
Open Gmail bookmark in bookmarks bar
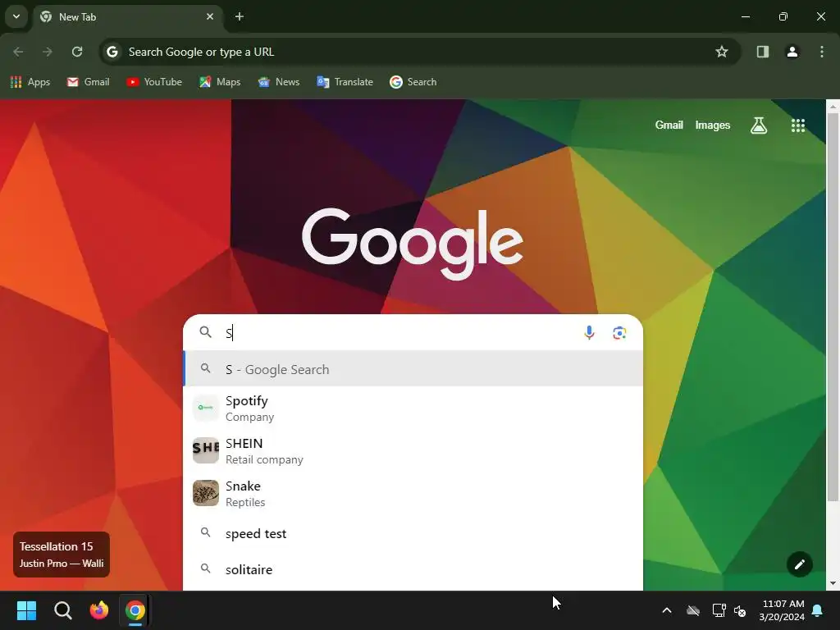click(x=89, y=82)
